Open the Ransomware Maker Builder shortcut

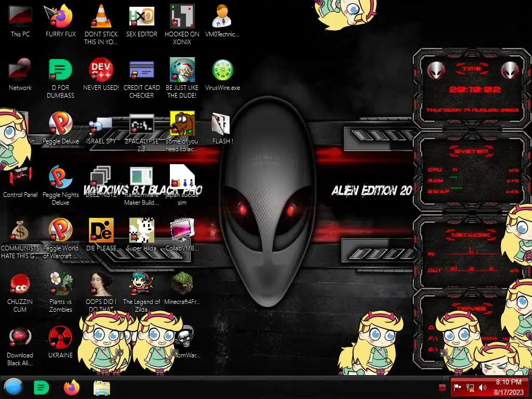[x=141, y=177]
